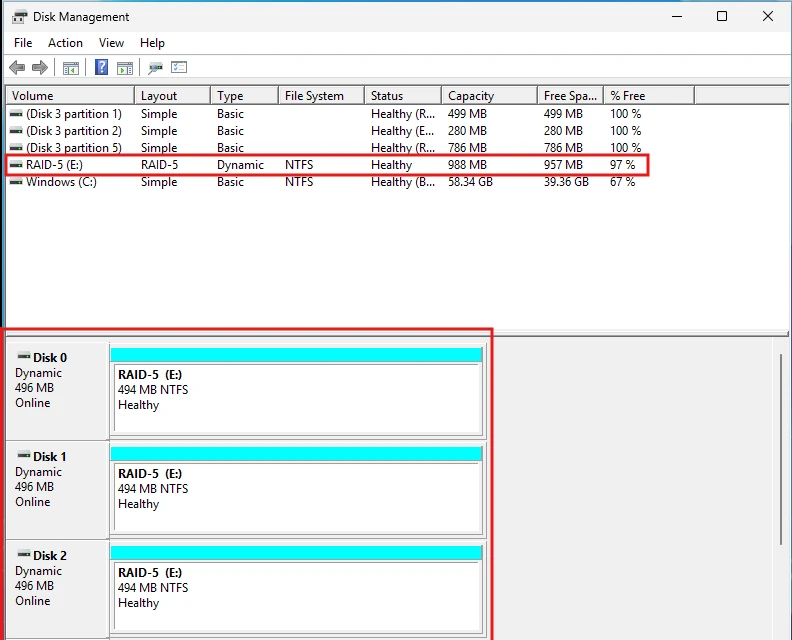Screen dimensions: 792x640
Task: Click the Disk 0 drive icon
Action: (24, 356)
